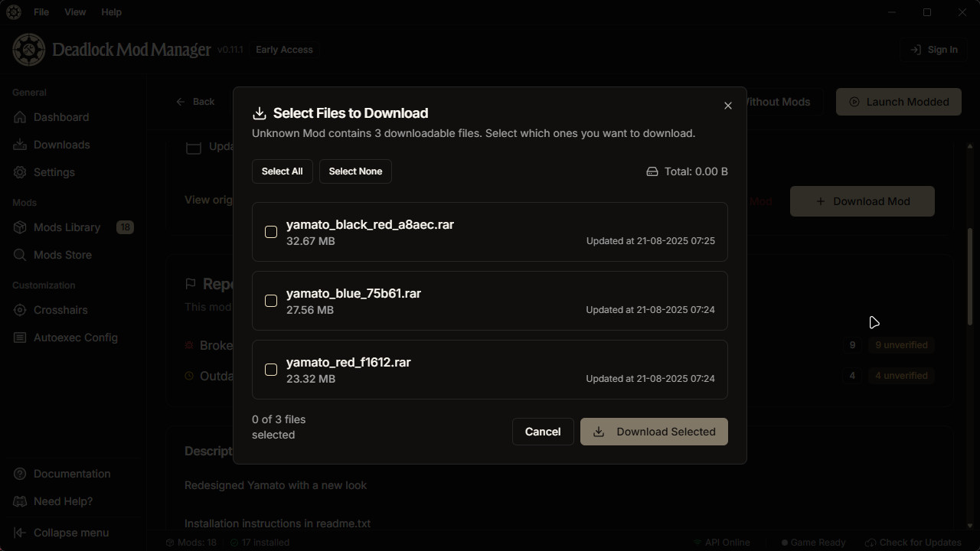Click the Select None button

point(355,171)
